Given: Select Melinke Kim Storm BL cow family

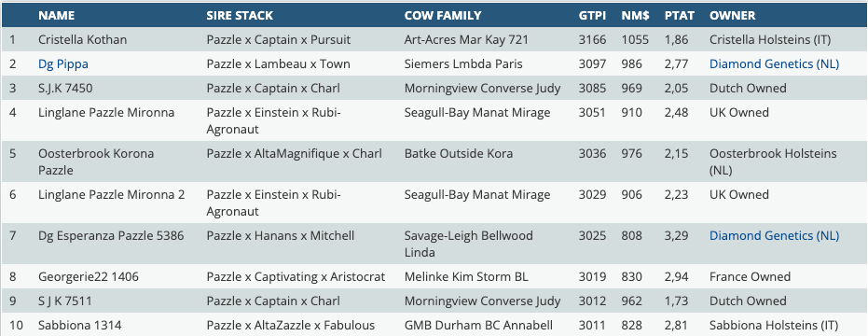Looking at the screenshot, I should (466, 277).
